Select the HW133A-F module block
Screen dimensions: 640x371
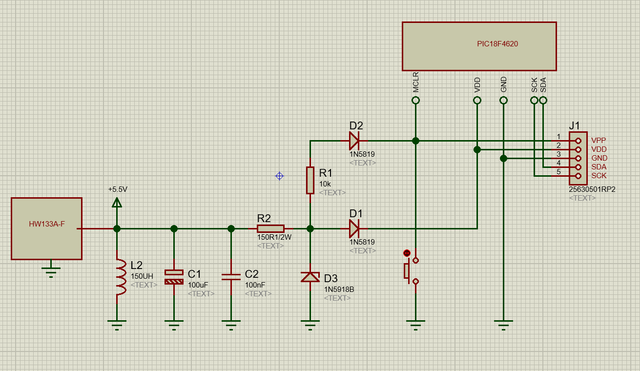click(x=47, y=229)
